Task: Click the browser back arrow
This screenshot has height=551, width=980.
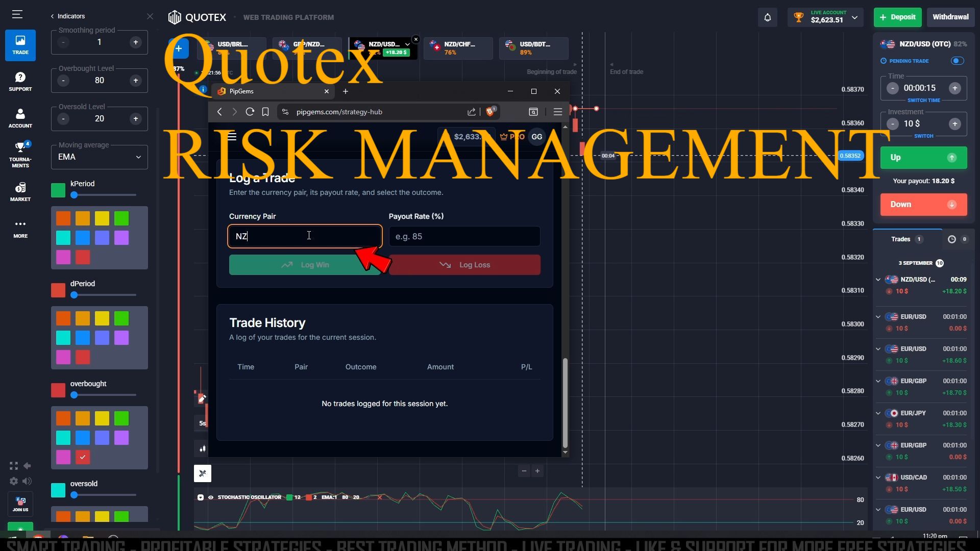Action: (x=219, y=112)
